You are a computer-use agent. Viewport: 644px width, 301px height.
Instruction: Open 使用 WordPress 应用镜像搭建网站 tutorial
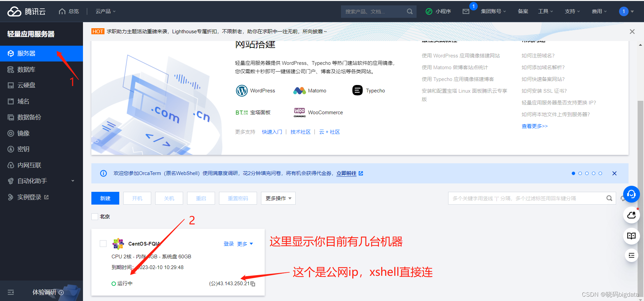(461, 56)
